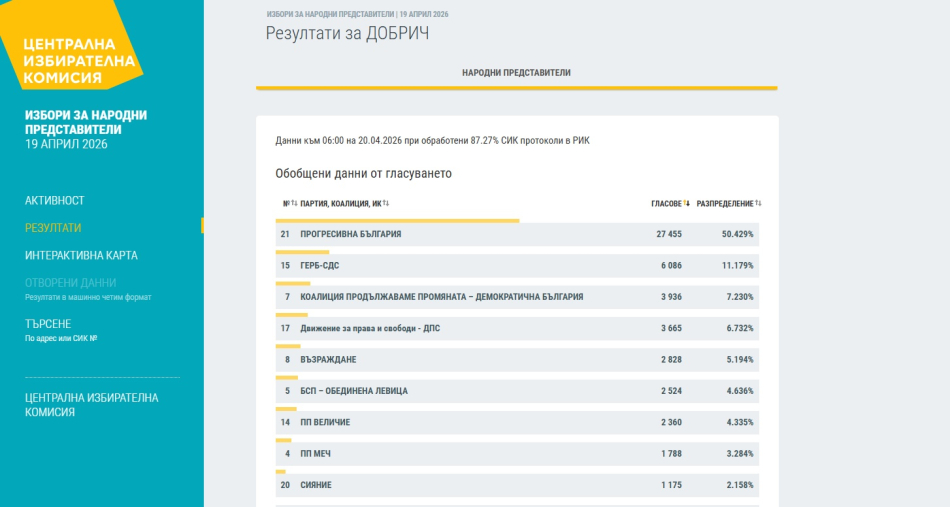Image resolution: width=950 pixels, height=507 pixels.
Task: Select Резултати in the sidebar
Action: tap(53, 228)
